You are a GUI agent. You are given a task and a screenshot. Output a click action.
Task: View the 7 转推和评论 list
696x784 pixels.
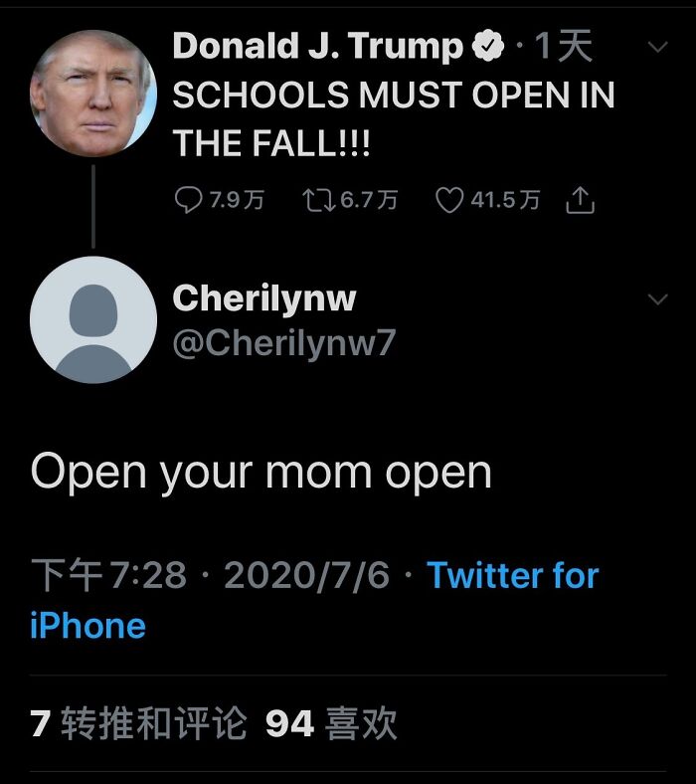pos(138,723)
